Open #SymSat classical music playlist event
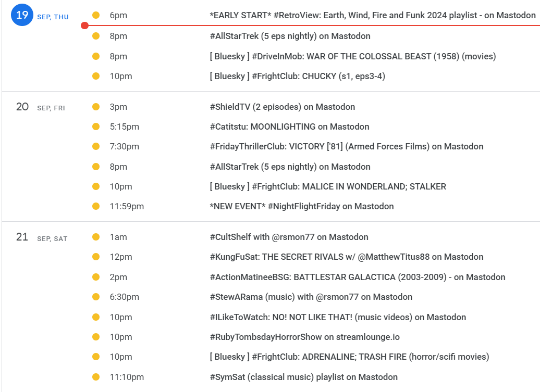The height and width of the screenshot is (392, 540). coord(304,377)
